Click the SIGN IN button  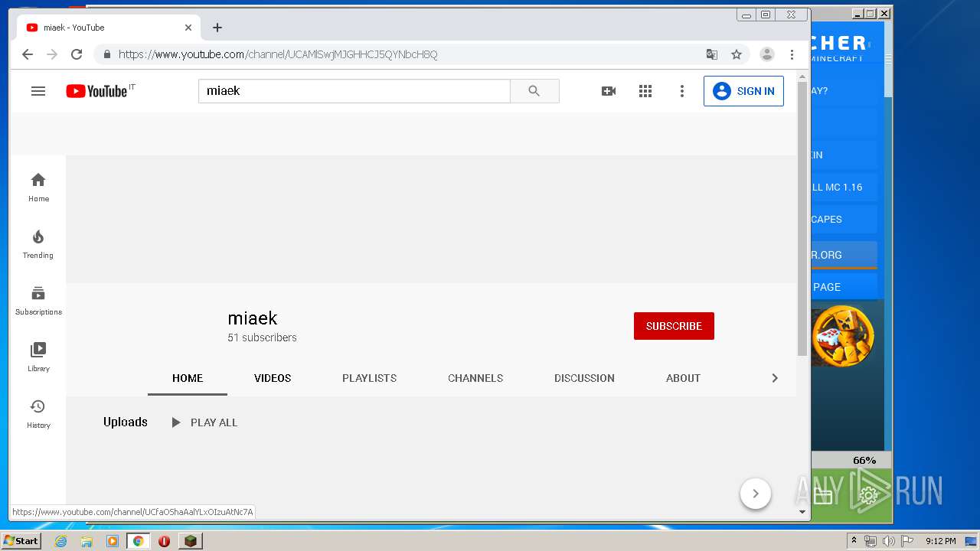tap(743, 91)
